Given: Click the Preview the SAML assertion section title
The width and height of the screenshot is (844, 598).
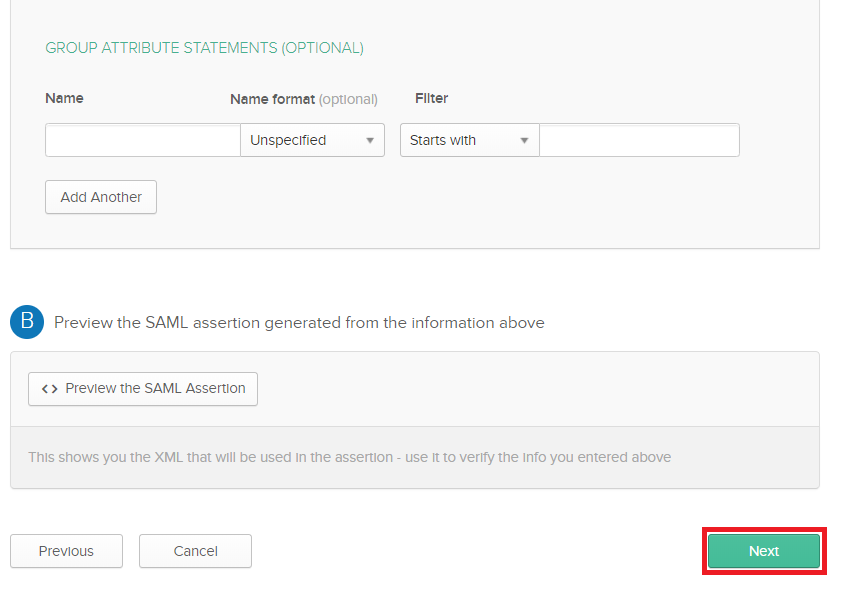Looking at the screenshot, I should [299, 322].
